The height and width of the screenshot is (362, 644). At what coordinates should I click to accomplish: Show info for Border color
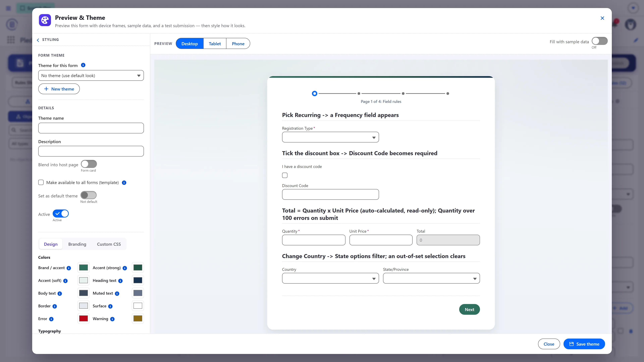coord(55,306)
